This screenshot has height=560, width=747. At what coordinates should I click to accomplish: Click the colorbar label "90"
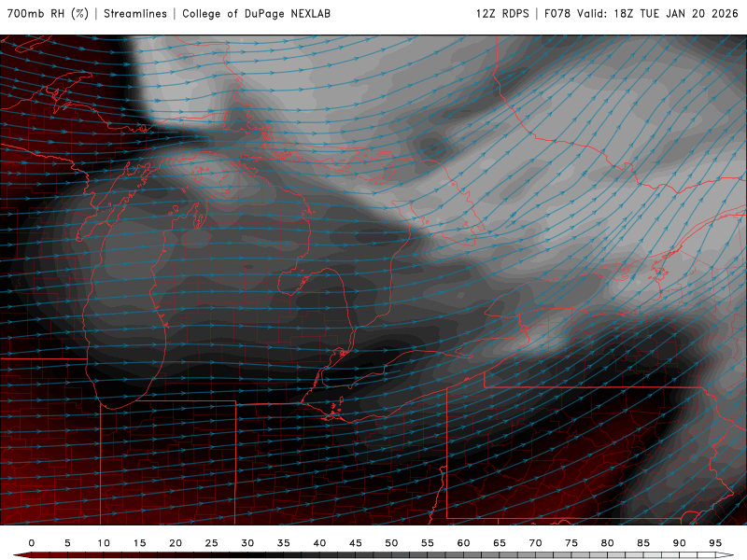680,543
